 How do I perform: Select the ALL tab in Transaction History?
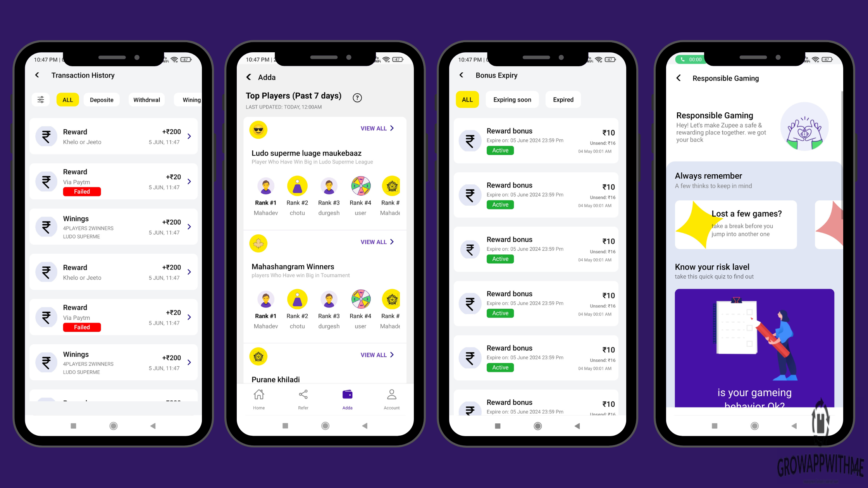coord(67,100)
